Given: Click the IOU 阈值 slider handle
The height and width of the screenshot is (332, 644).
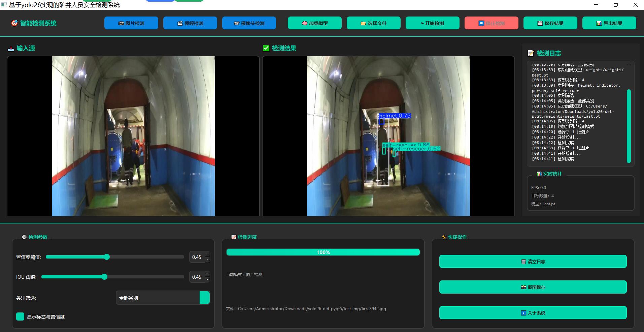Looking at the screenshot, I should [104, 277].
